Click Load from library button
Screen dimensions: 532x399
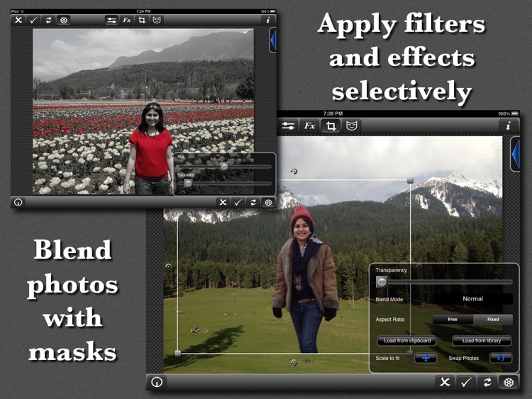(482, 341)
